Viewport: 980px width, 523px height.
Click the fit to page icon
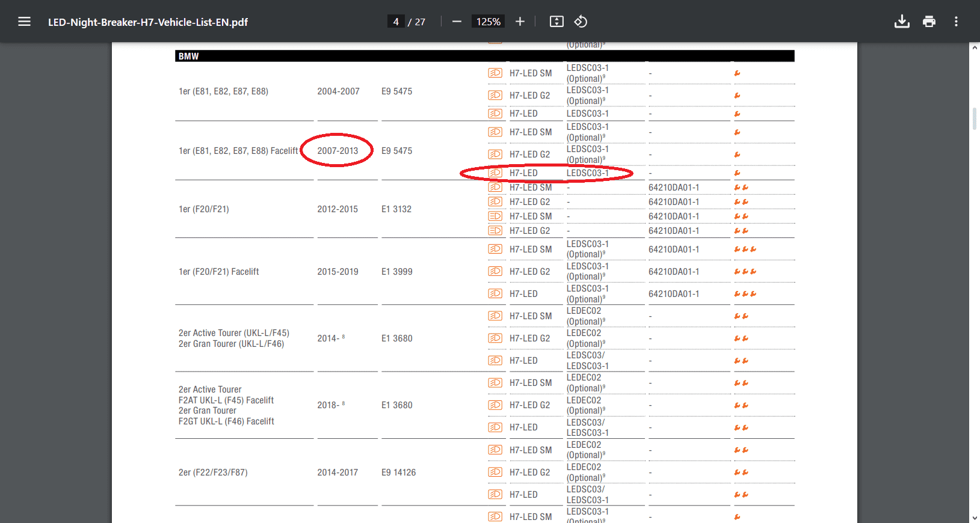click(x=556, y=22)
